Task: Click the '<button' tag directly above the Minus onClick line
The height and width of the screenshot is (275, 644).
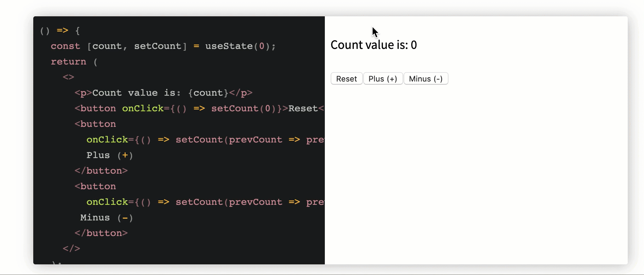Action: [x=95, y=186]
